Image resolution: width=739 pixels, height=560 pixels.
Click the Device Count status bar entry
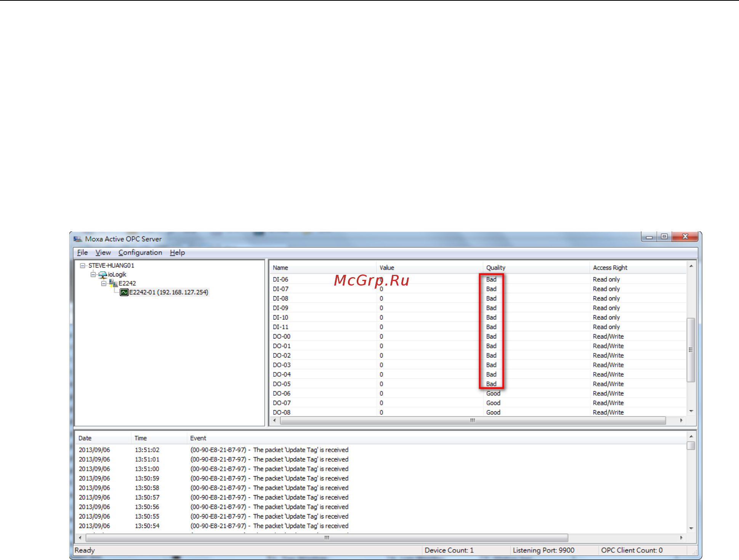tap(449, 550)
